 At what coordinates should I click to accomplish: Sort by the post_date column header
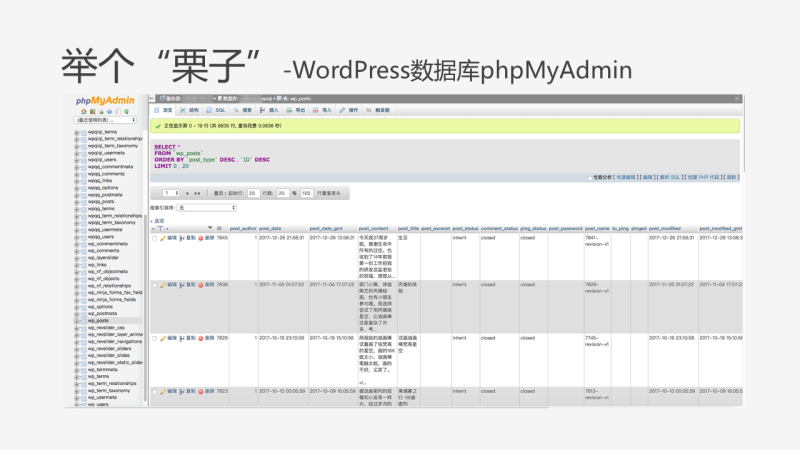270,229
